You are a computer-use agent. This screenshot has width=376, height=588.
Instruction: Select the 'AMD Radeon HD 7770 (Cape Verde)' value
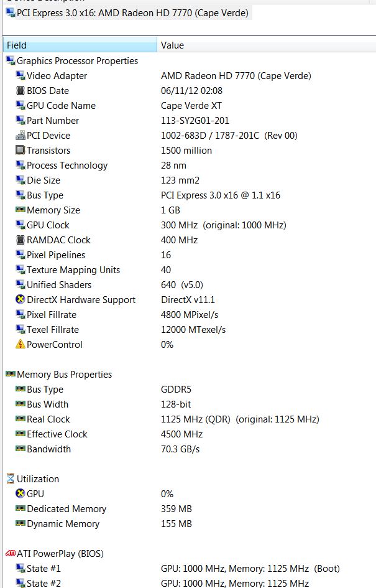click(x=236, y=76)
